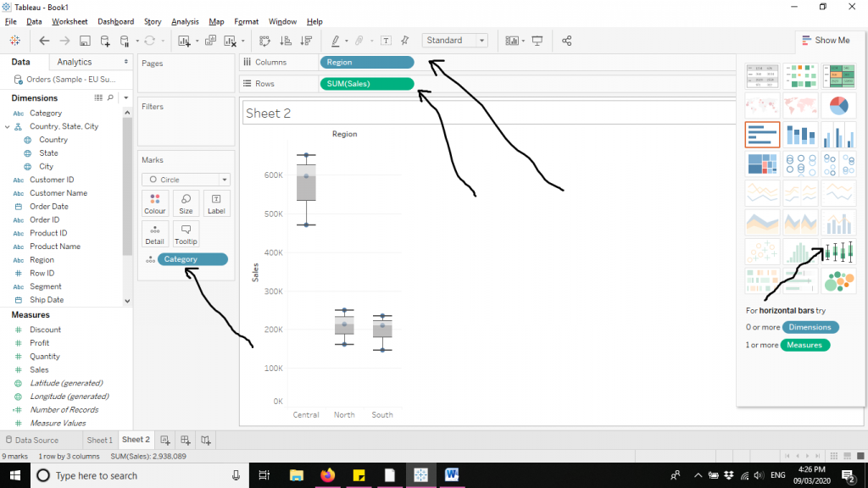Click the Redo forward arrow

tap(64, 41)
